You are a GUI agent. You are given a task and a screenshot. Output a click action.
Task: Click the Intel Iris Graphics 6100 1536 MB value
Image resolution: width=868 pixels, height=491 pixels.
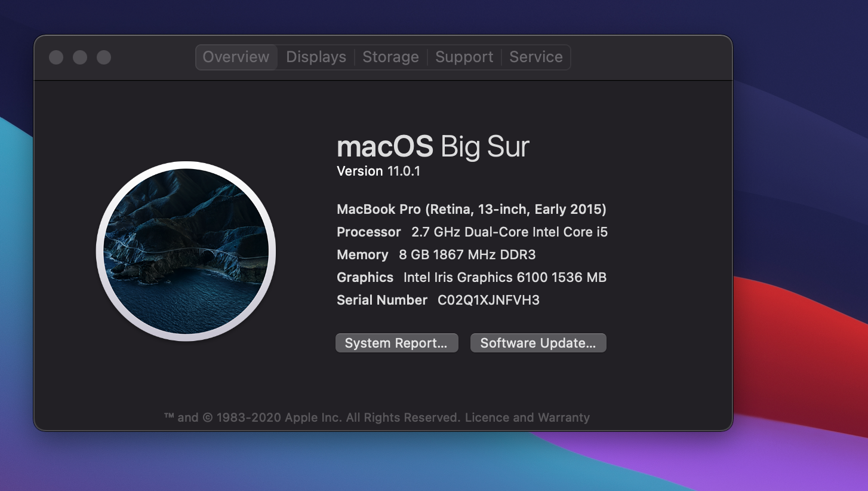pyautogui.click(x=505, y=277)
